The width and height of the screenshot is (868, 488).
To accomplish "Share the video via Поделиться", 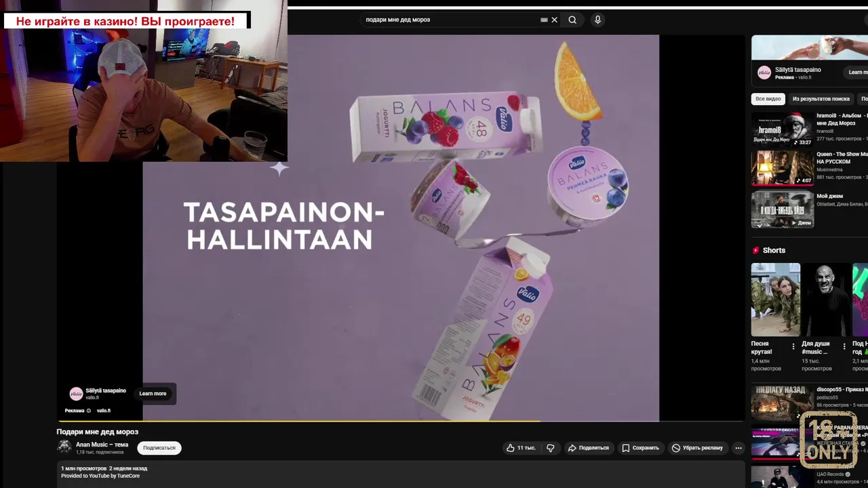I will coord(589,448).
